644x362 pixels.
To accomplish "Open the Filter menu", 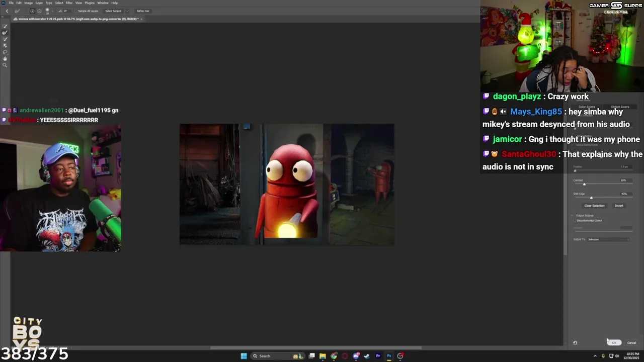I will pyautogui.click(x=69, y=3).
